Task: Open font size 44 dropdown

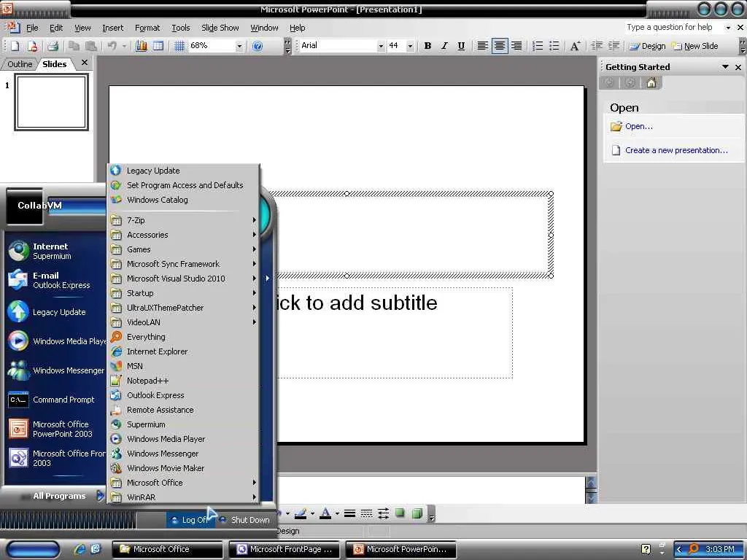Action: coord(410,46)
